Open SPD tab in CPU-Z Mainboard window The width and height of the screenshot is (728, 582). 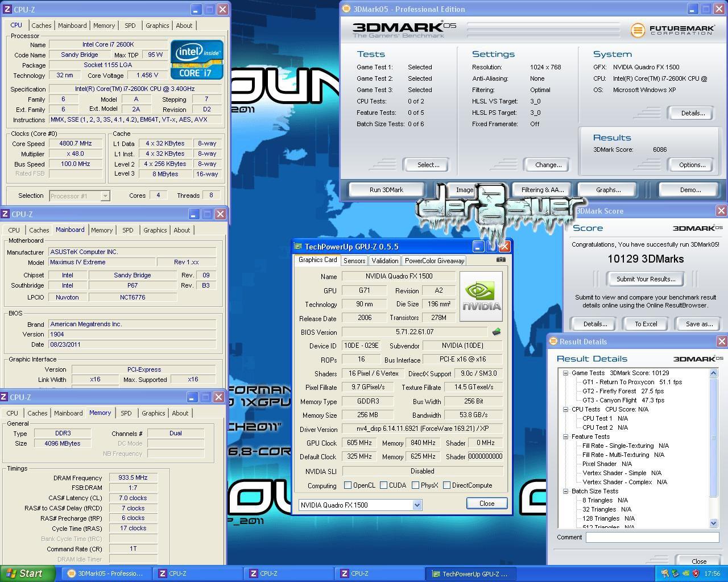coord(128,230)
